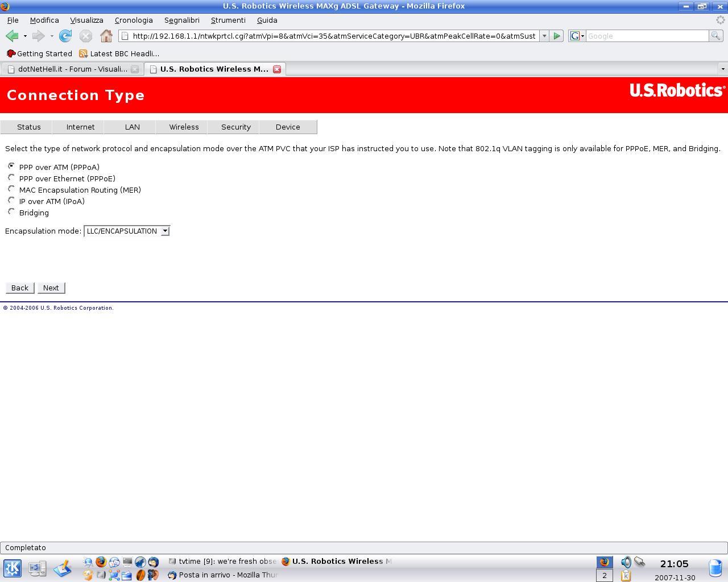728x582 pixels.
Task: Click the network plug tray icon
Action: click(639, 562)
